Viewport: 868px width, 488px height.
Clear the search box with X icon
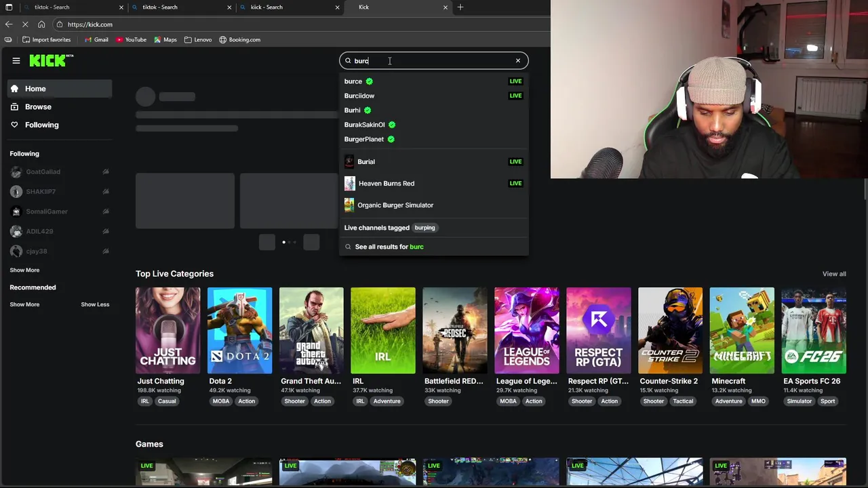pos(518,61)
